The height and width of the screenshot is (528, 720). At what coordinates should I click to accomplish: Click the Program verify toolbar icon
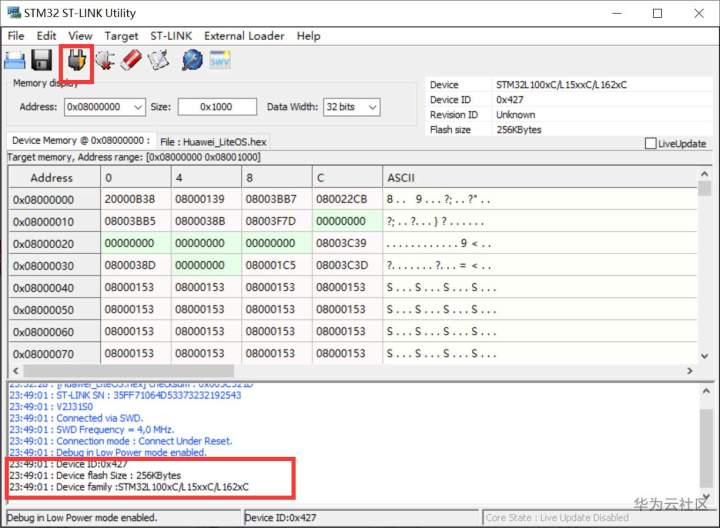coord(159,60)
